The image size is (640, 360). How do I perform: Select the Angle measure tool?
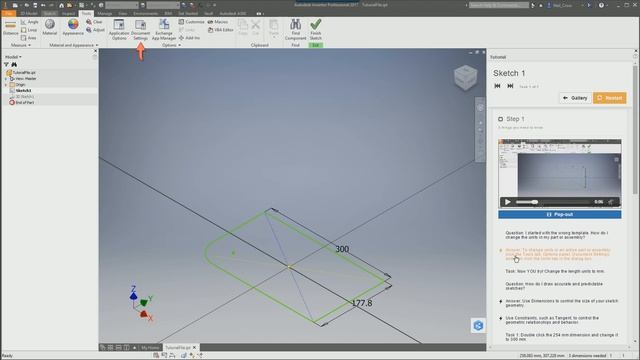coord(29,22)
